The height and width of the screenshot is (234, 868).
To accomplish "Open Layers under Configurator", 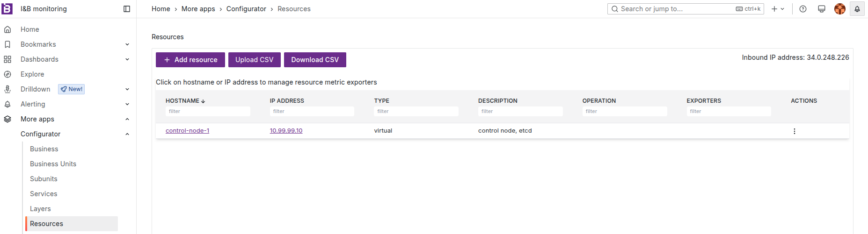I will point(40,209).
